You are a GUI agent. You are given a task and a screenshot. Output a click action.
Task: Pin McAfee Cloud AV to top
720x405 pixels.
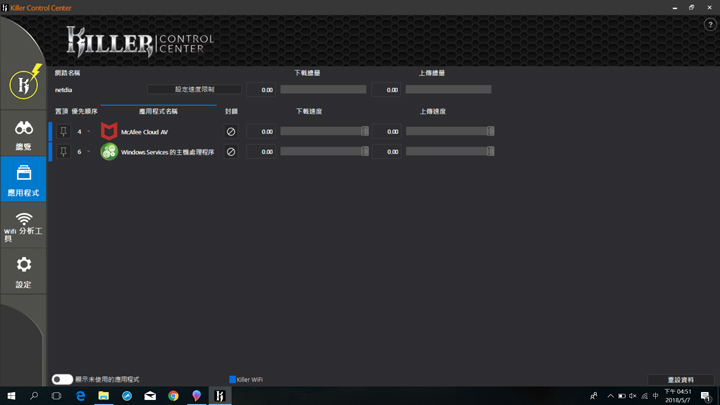(63, 132)
